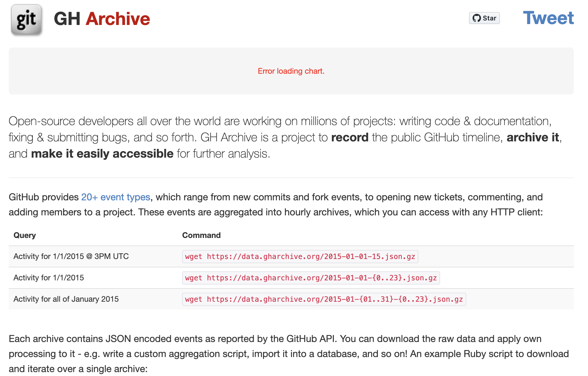Image resolution: width=588 pixels, height=376 pixels.
Task: Click the wget command ending 2015-01-01-{0..23}.json.gz
Action: 311,278
